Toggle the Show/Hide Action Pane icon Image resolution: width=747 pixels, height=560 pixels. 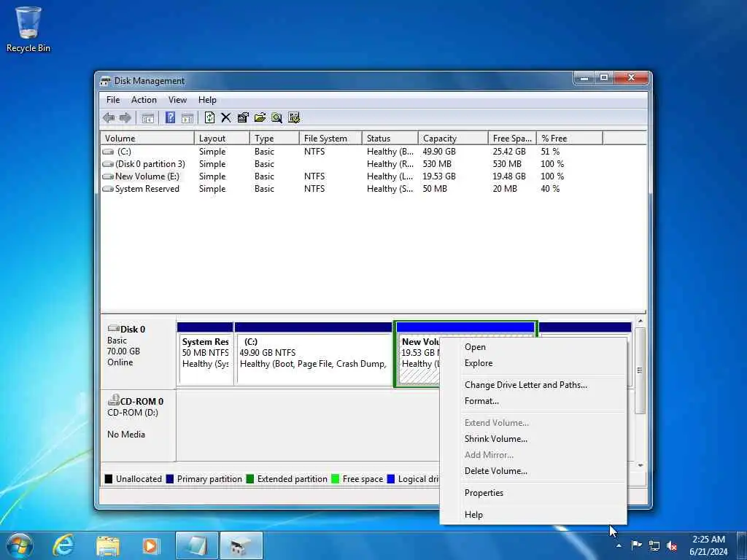tap(187, 117)
